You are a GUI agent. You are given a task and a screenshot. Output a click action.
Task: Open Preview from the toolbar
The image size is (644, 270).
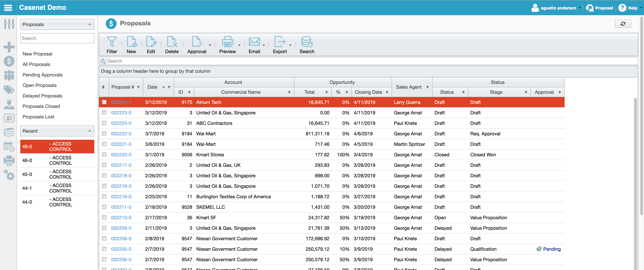coord(228,44)
